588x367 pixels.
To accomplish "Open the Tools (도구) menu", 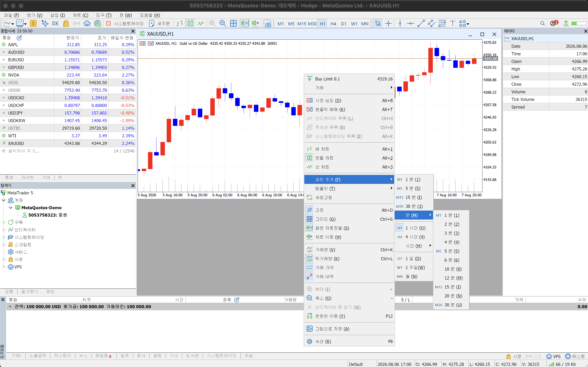I will pos(104,15).
